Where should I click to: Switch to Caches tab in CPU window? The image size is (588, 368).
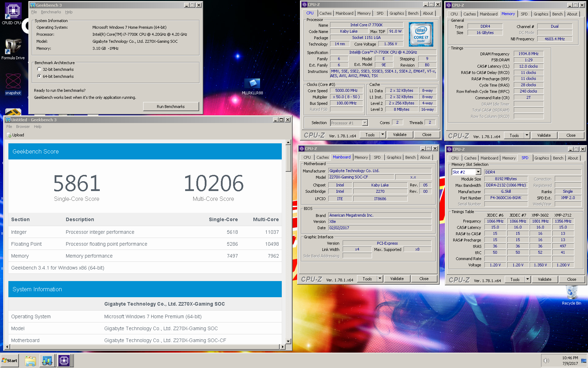tap(325, 13)
